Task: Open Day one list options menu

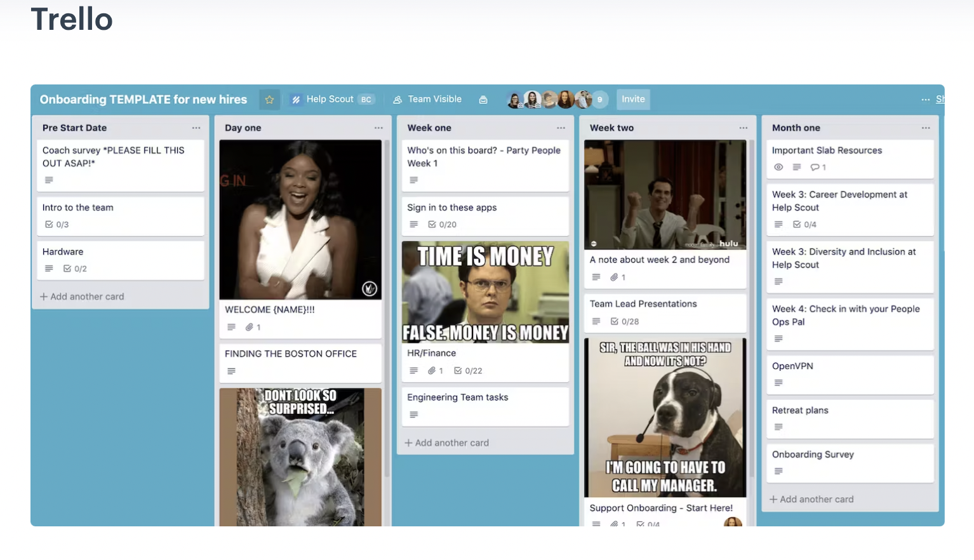Action: 378,128
